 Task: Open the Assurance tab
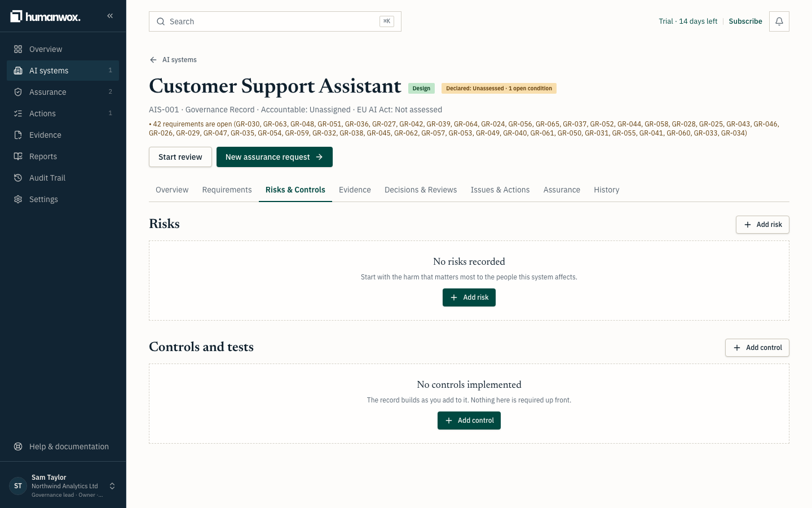pyautogui.click(x=562, y=190)
